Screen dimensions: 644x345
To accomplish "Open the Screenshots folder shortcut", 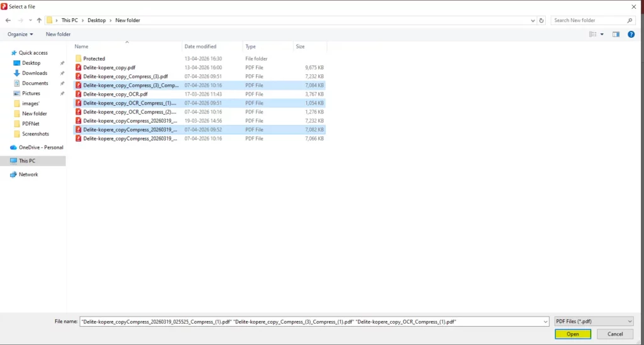I will coord(35,134).
